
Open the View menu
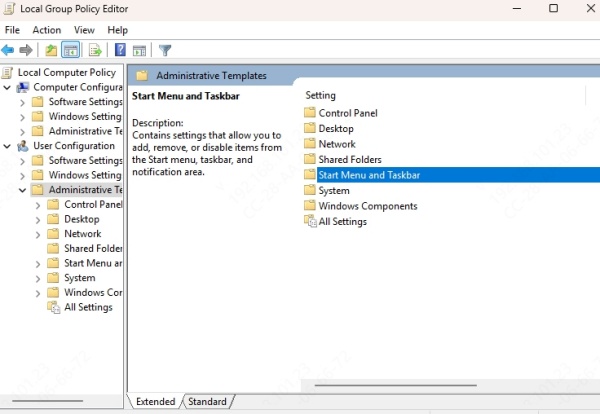[84, 30]
